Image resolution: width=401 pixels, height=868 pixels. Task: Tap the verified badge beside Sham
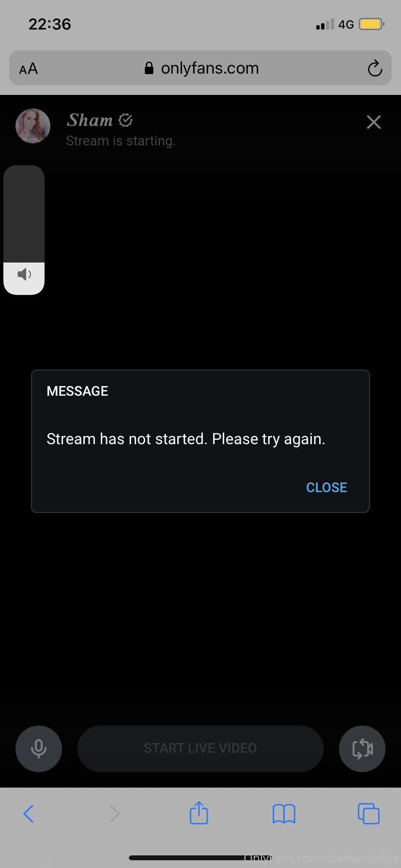pos(125,120)
